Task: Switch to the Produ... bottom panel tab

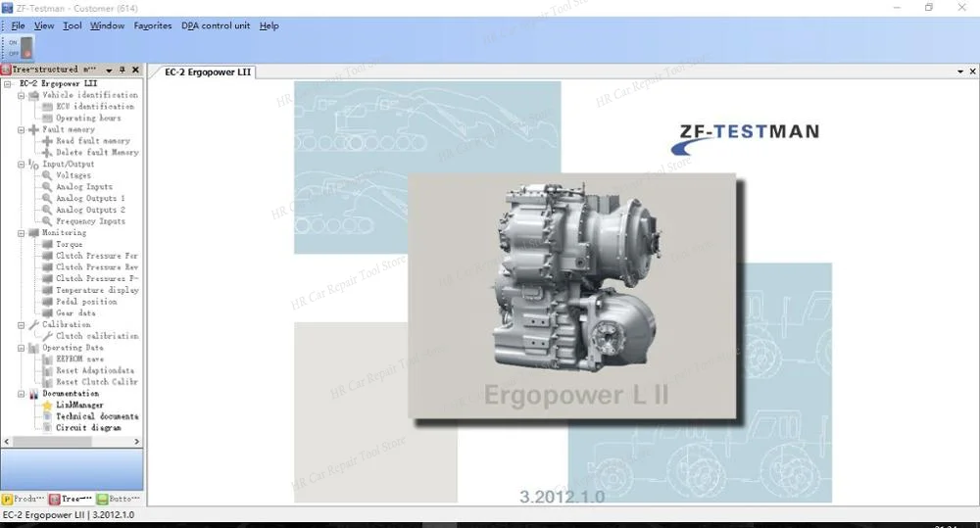Action: pos(24,499)
